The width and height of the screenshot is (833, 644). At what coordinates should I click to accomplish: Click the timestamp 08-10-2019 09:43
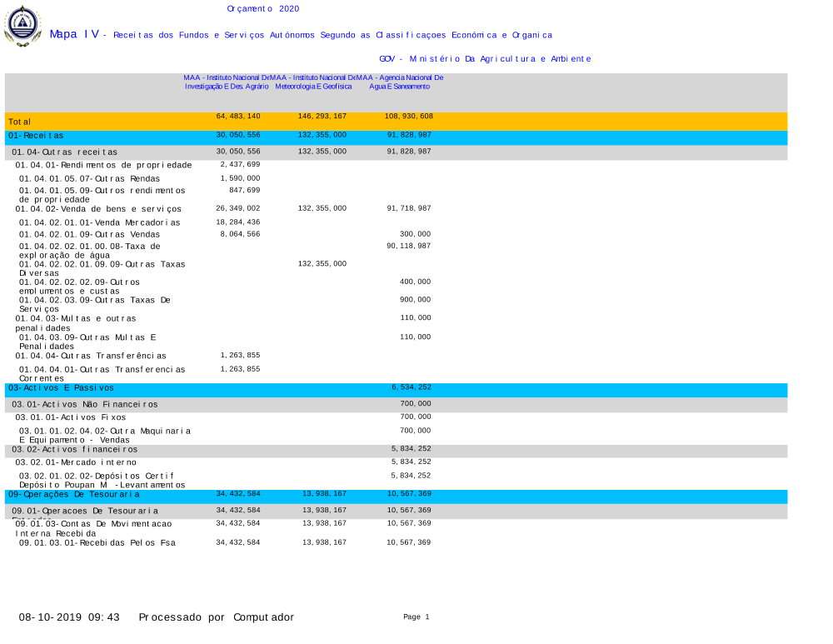tap(70, 617)
